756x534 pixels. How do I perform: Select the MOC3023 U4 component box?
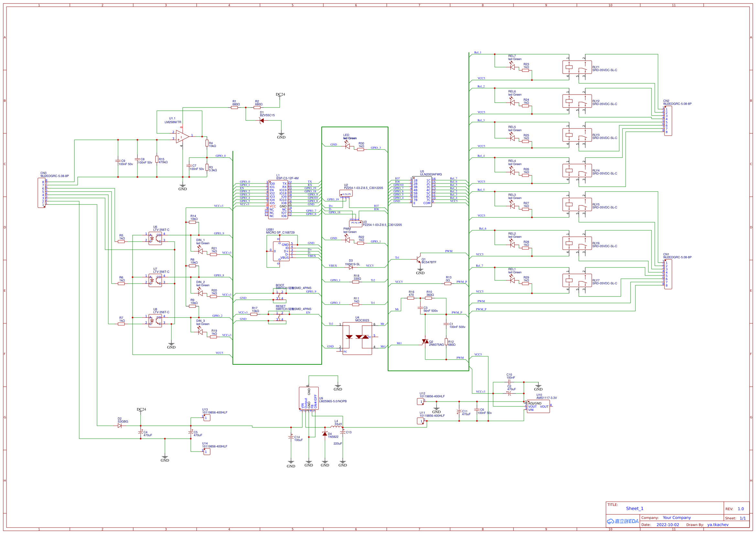point(357,338)
